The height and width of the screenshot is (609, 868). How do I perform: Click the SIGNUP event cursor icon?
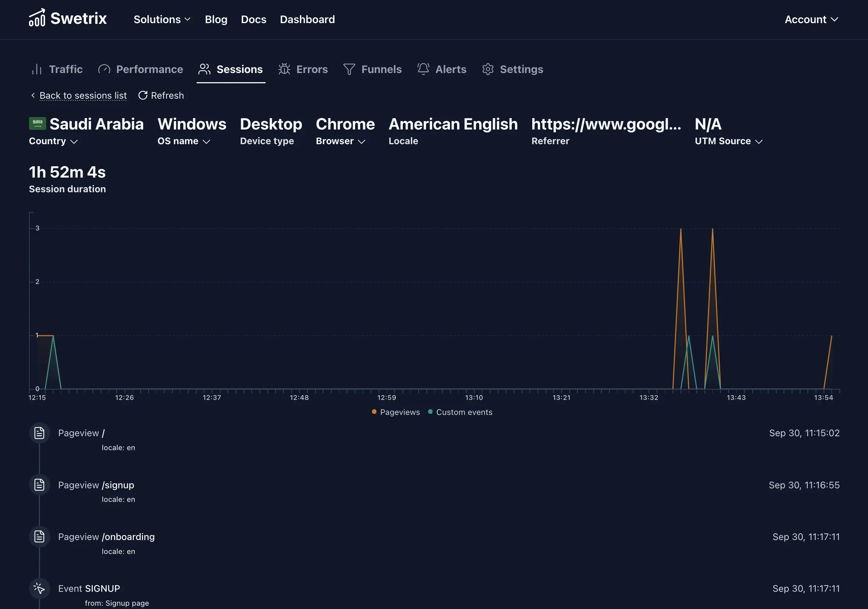[x=39, y=588]
